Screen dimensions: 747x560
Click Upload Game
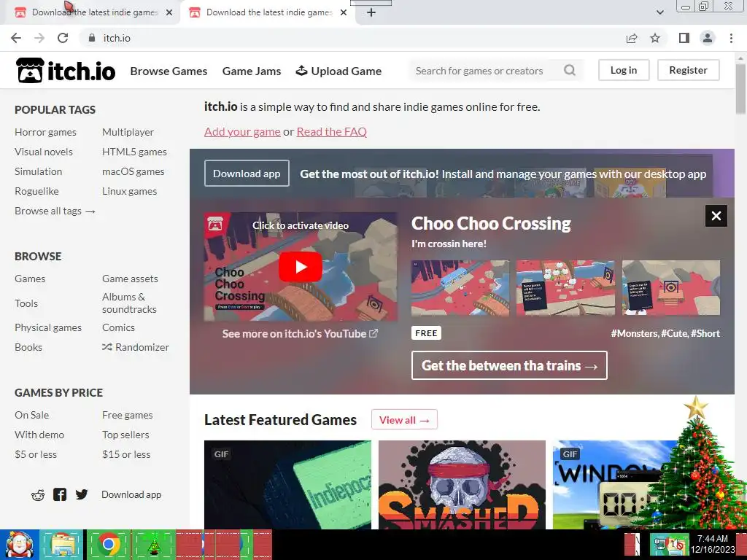click(338, 71)
